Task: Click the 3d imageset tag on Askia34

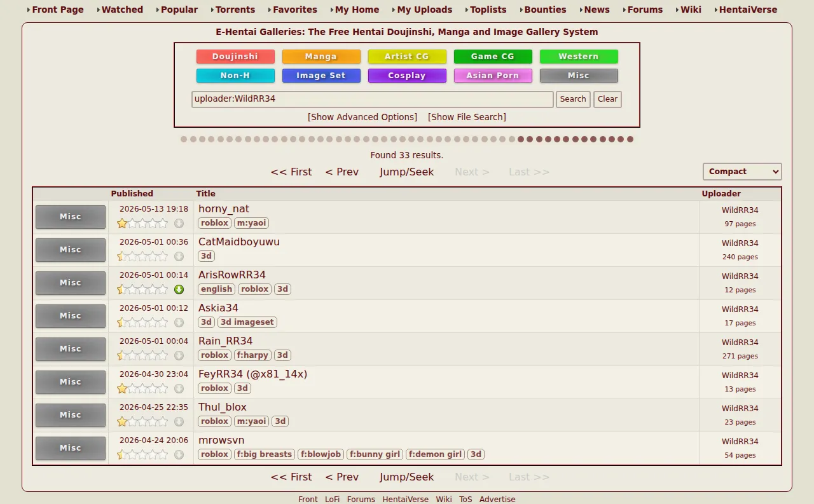Action: 247,322
